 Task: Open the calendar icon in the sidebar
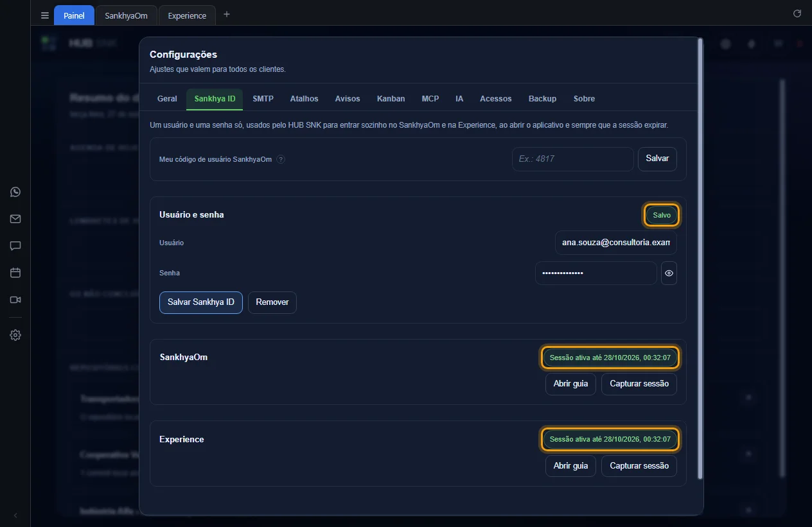point(15,273)
